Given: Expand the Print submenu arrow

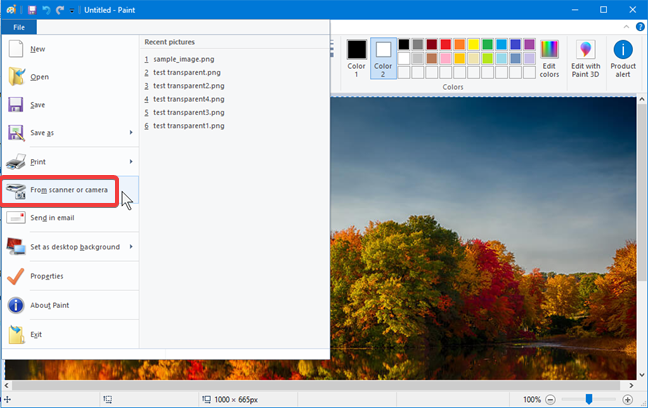Looking at the screenshot, I should coord(131,162).
